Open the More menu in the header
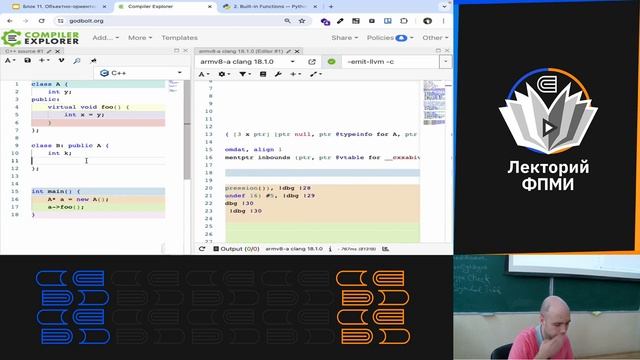The width and height of the screenshot is (640, 360). click(x=140, y=38)
